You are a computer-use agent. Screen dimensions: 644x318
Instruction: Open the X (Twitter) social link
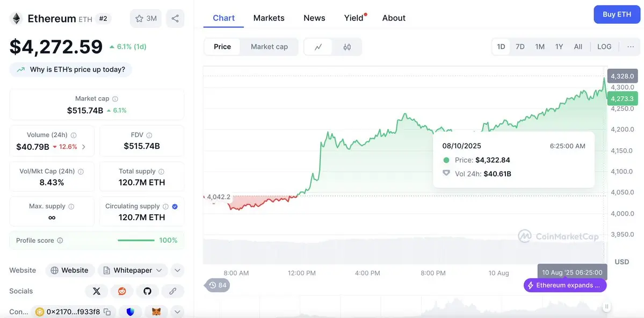click(x=97, y=291)
